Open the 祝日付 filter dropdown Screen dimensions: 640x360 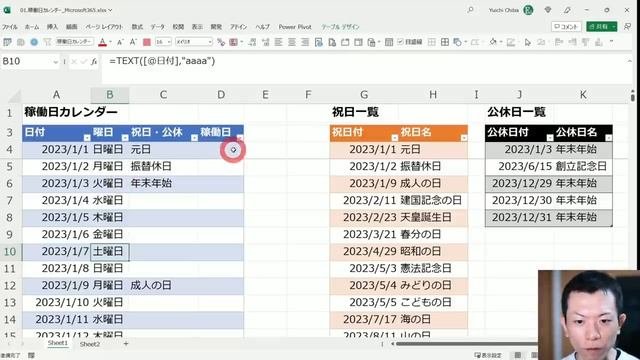pos(394,138)
